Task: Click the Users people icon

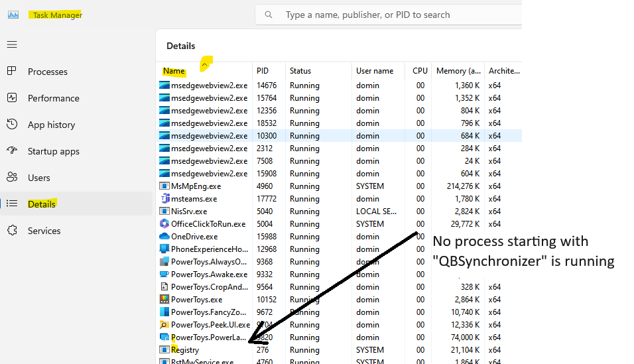Action: [12, 177]
